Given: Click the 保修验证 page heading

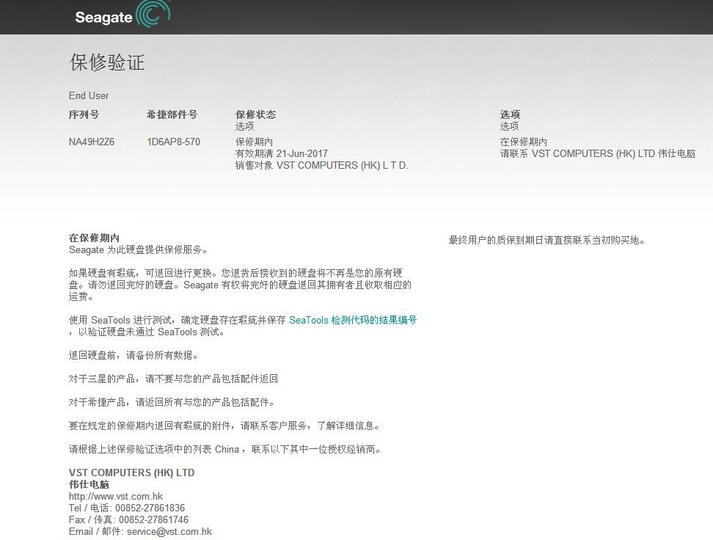Looking at the screenshot, I should (x=107, y=63).
